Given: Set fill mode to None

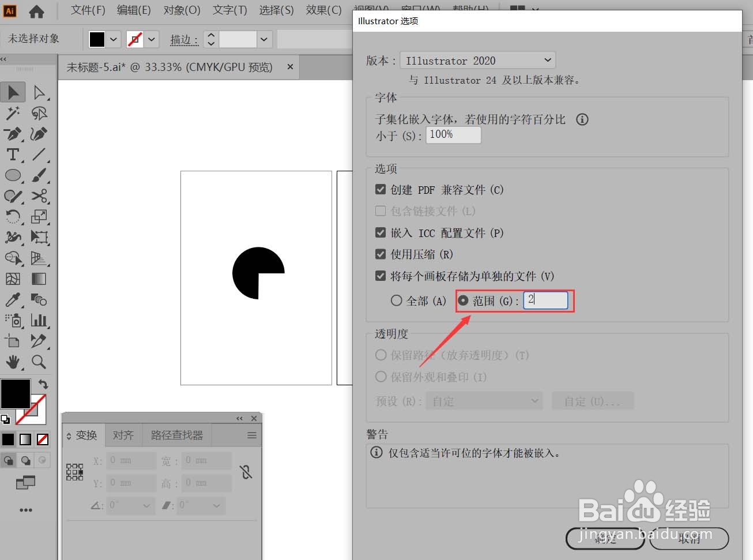Looking at the screenshot, I should point(43,439).
